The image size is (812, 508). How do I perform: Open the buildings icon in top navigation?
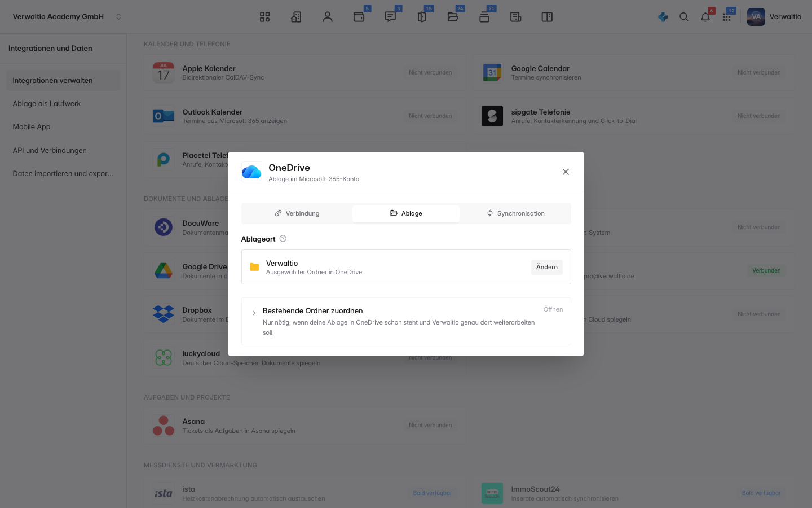point(296,17)
